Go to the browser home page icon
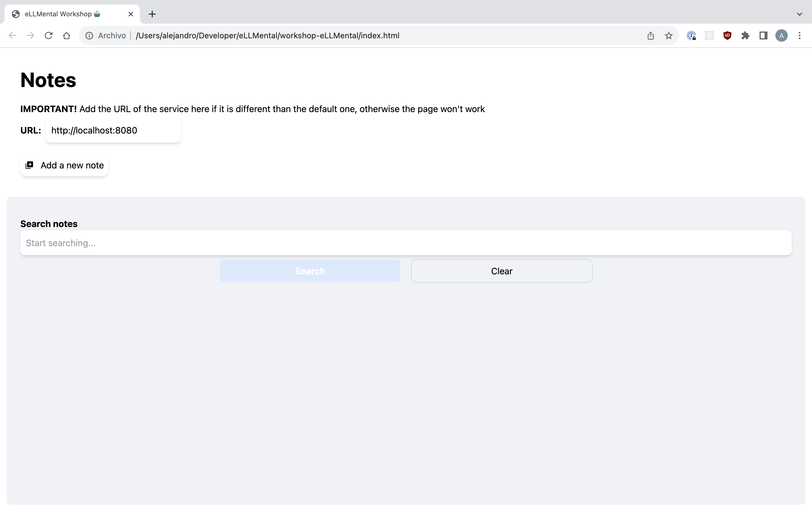This screenshot has width=812, height=507. point(67,35)
